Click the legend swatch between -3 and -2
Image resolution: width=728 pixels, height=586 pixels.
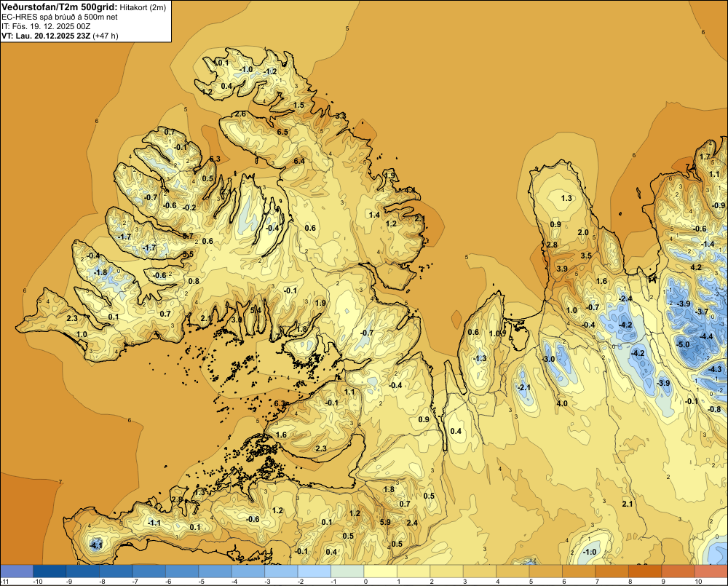tap(281, 571)
